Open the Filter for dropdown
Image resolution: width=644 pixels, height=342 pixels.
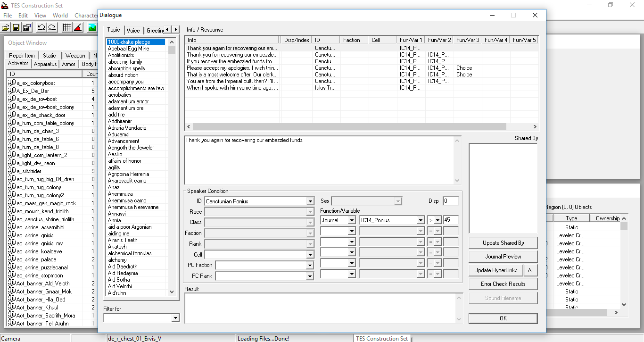coord(175,318)
